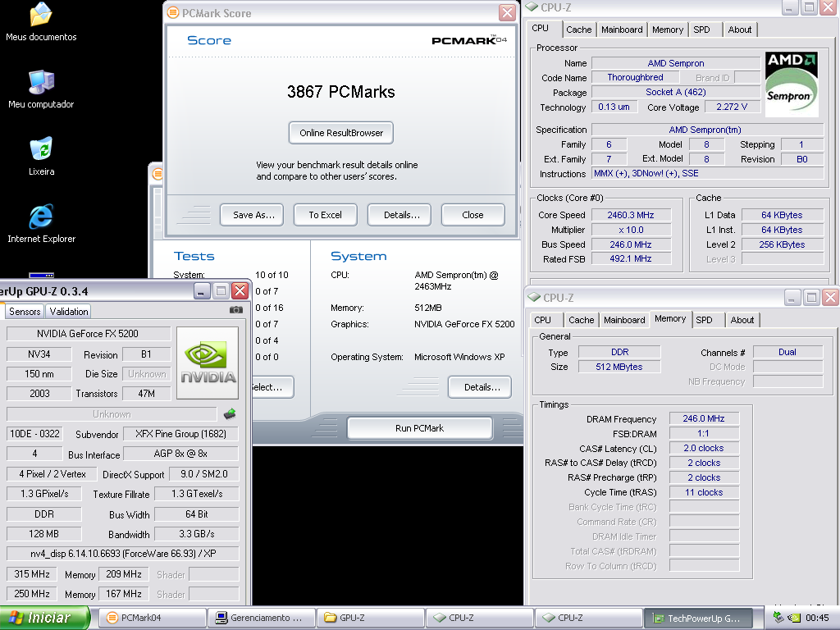The width and height of the screenshot is (840, 630).
Task: Click NVIDIA logo in GPU-Z
Action: [208, 363]
